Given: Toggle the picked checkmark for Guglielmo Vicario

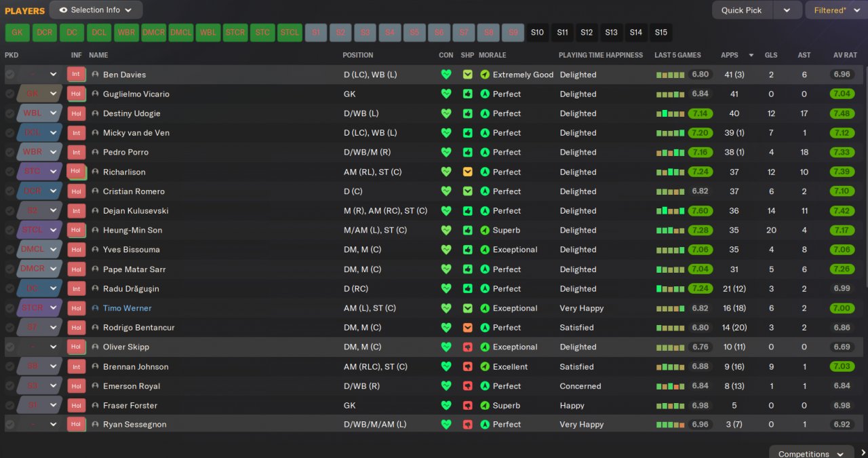Looking at the screenshot, I should 9,94.
